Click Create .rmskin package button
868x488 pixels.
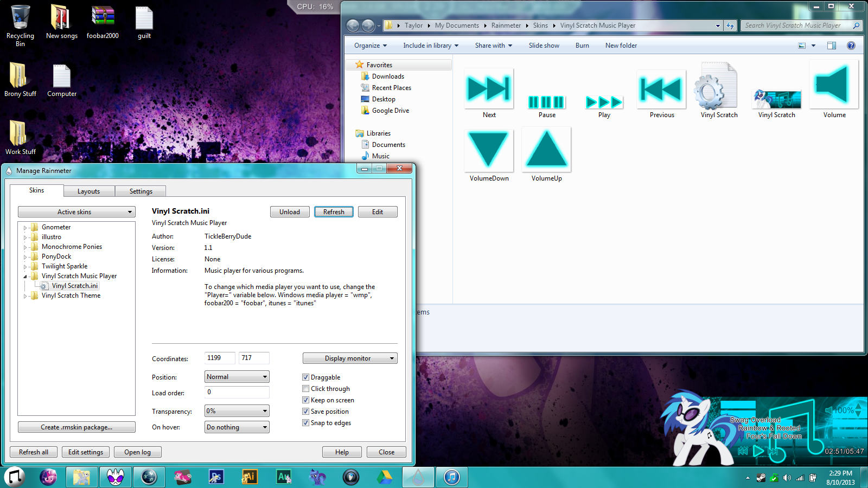point(76,427)
